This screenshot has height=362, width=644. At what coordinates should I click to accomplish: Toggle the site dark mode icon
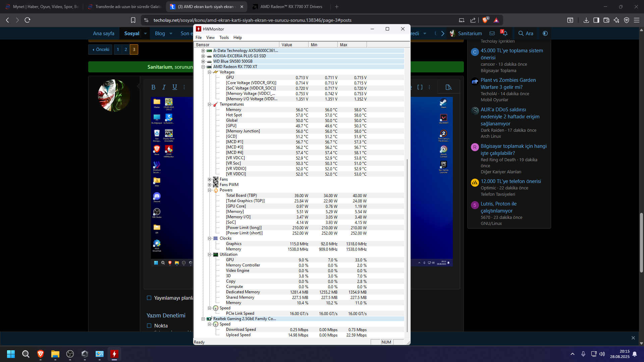pyautogui.click(x=545, y=33)
